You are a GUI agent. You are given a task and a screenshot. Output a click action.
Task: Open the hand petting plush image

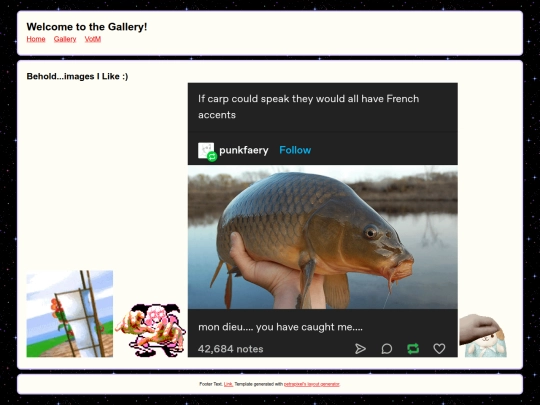tap(483, 335)
